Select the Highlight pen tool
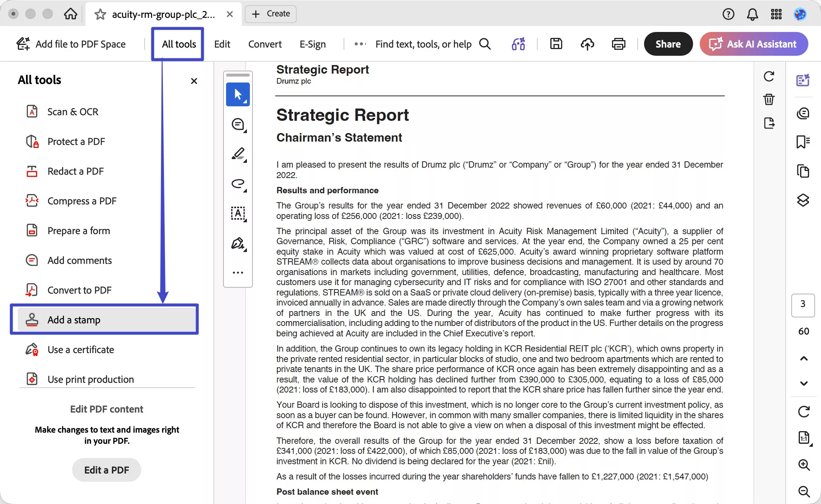 click(x=238, y=154)
